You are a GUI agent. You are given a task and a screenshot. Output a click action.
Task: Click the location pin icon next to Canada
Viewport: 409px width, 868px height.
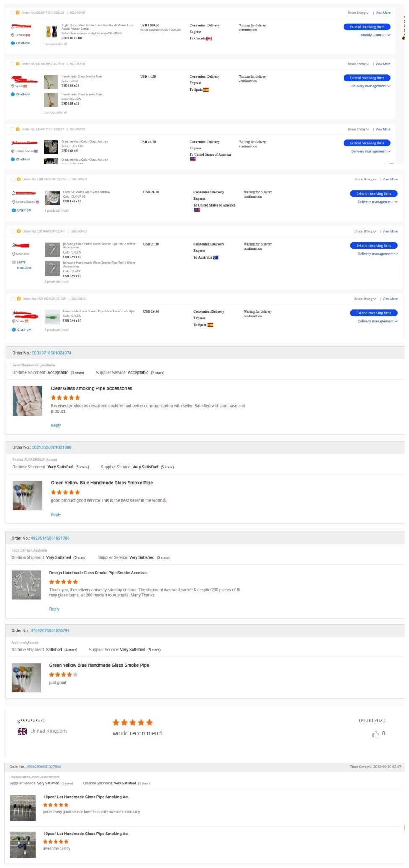coord(13,35)
